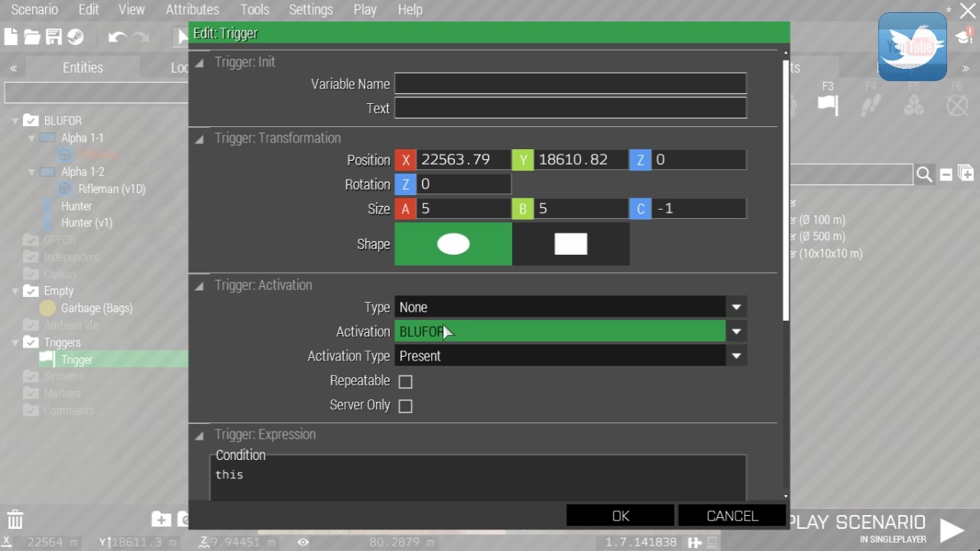Add a new layer with the folder-plus icon

point(161,519)
